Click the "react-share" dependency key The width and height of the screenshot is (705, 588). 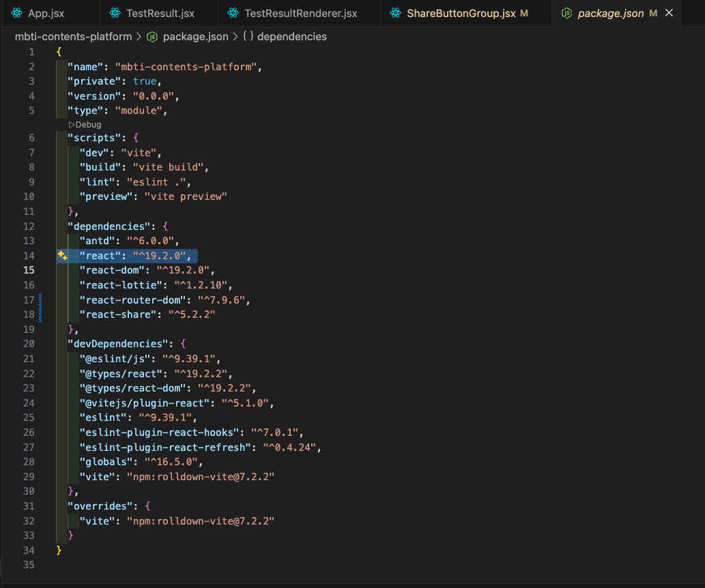(x=118, y=314)
